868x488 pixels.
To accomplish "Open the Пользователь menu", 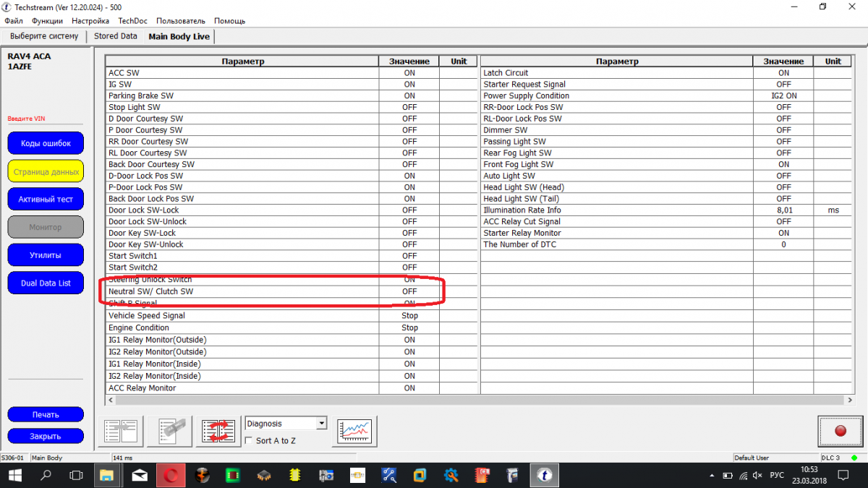I will click(181, 21).
